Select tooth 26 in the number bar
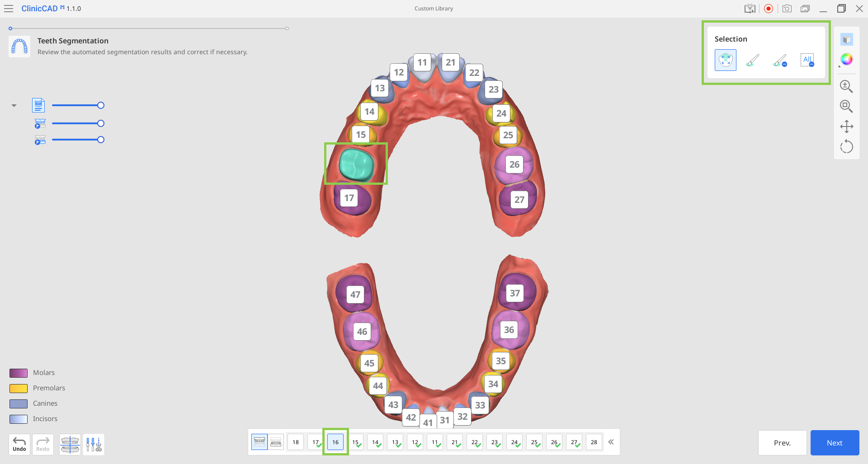This screenshot has height=464, width=868. pos(554,442)
